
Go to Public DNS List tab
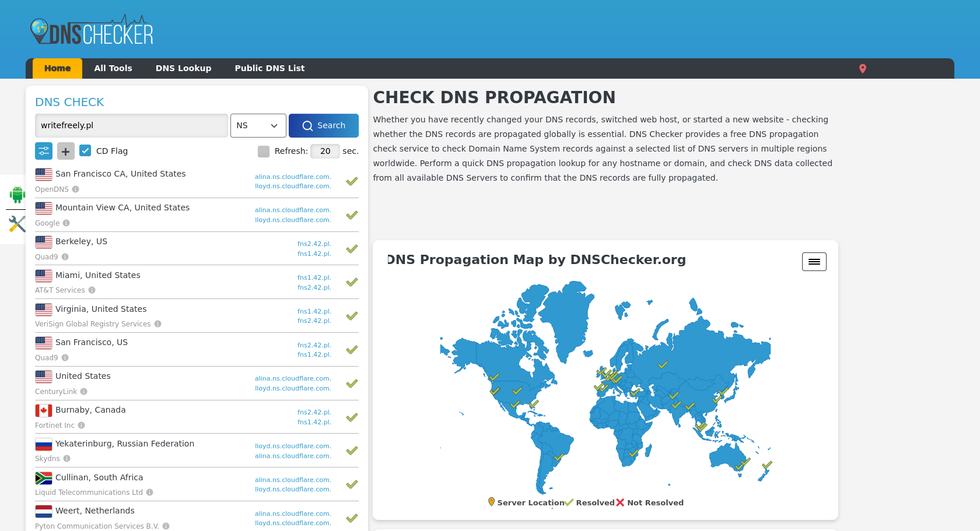point(269,68)
